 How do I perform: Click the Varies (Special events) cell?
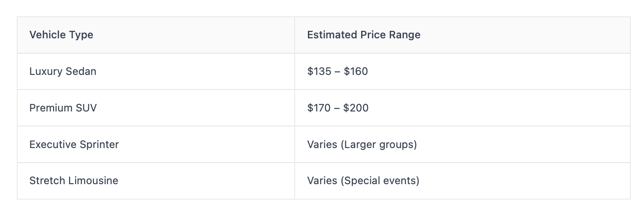pyautogui.click(x=363, y=181)
